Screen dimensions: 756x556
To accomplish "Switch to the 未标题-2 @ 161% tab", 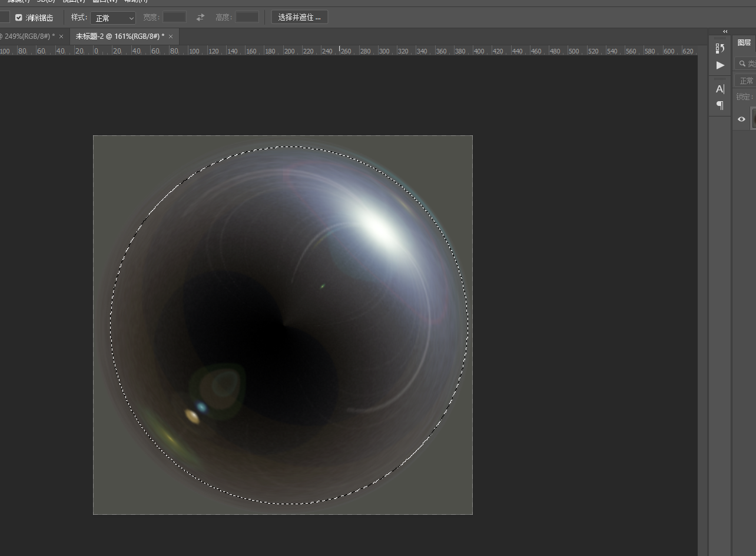I will pos(120,36).
